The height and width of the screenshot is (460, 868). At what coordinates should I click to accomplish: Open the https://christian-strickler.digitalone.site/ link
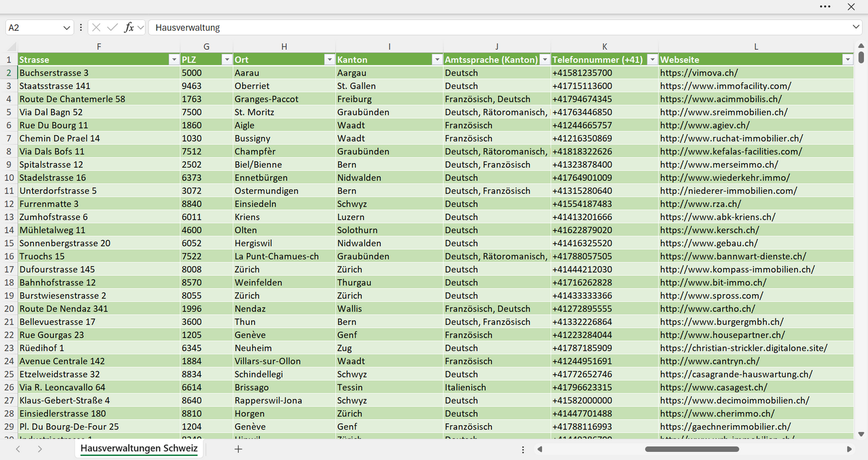coord(744,348)
